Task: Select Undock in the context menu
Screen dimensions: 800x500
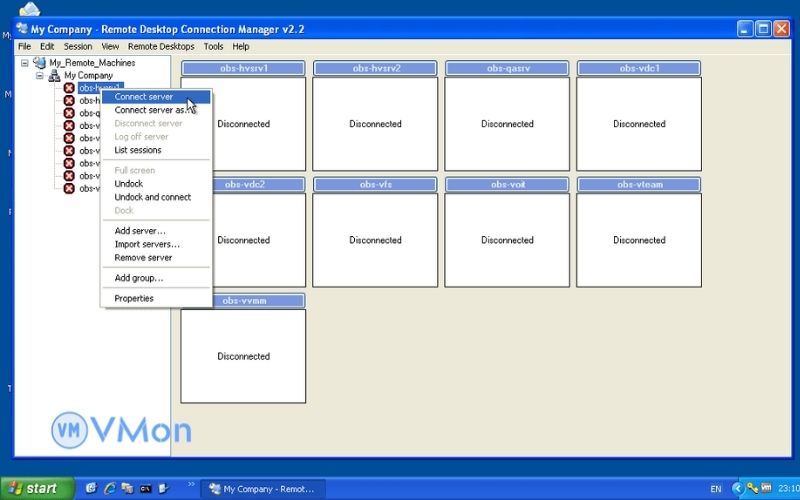Action: pos(156,183)
